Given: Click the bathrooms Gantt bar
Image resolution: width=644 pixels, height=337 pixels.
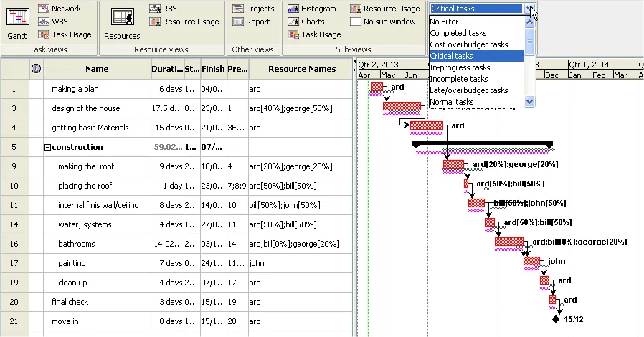Looking at the screenshot, I should 509,242.
